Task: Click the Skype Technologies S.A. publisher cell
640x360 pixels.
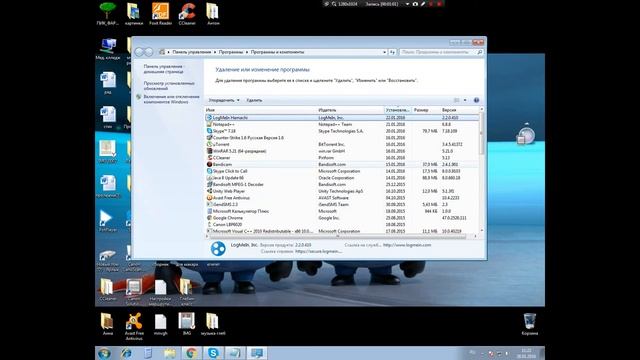Action: (x=340, y=131)
